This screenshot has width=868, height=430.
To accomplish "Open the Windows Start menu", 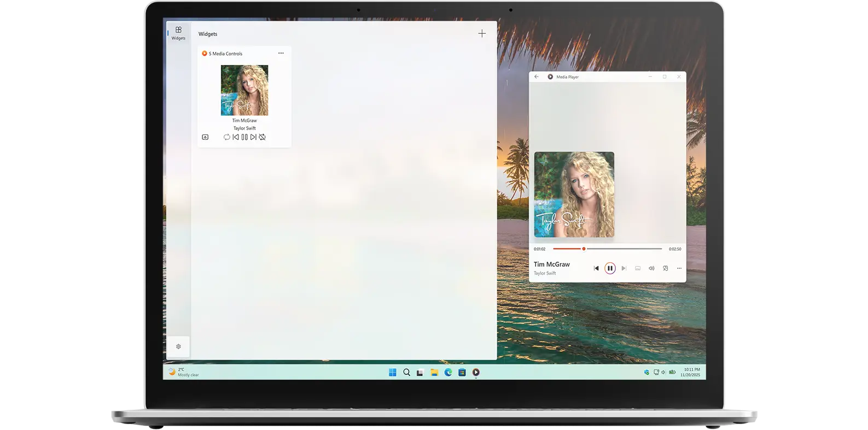I will point(393,373).
